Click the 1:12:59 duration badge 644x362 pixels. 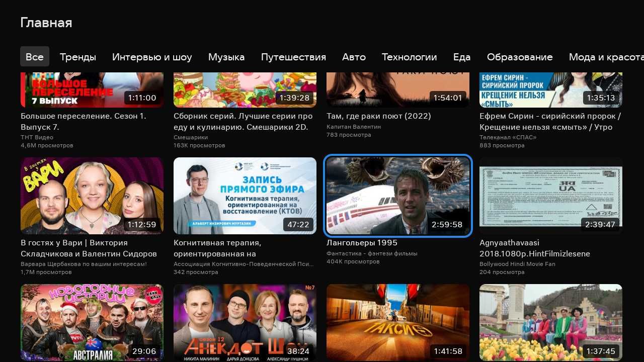pos(142,224)
